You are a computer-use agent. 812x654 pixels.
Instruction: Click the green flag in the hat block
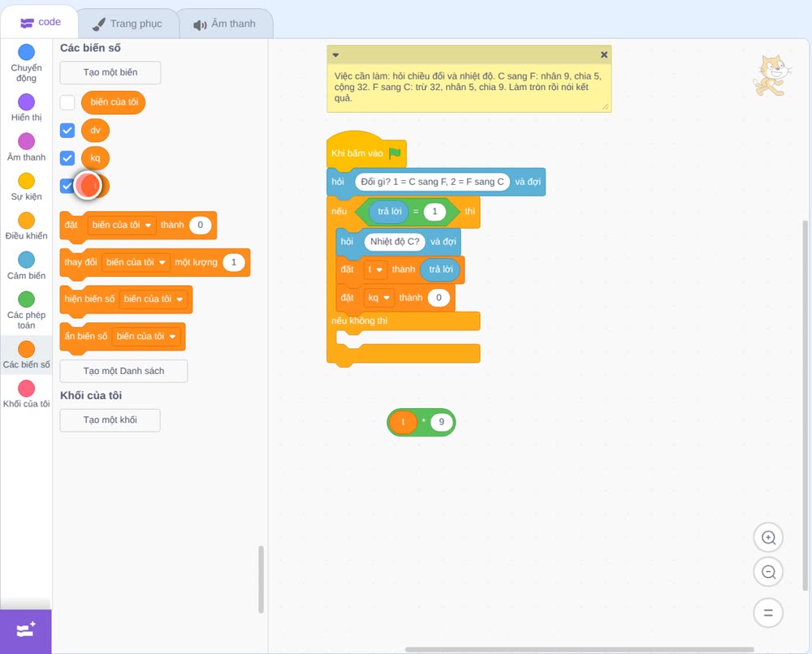coord(395,153)
